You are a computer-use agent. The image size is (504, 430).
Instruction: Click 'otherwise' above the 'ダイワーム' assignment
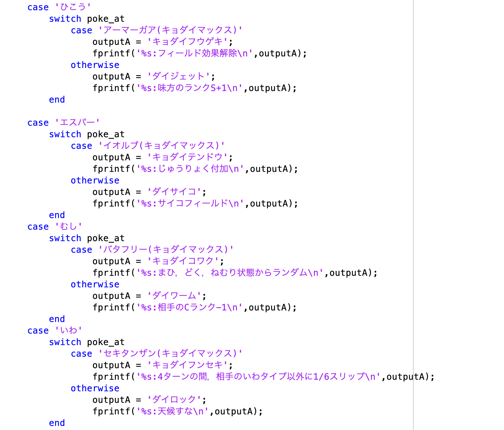point(95,284)
